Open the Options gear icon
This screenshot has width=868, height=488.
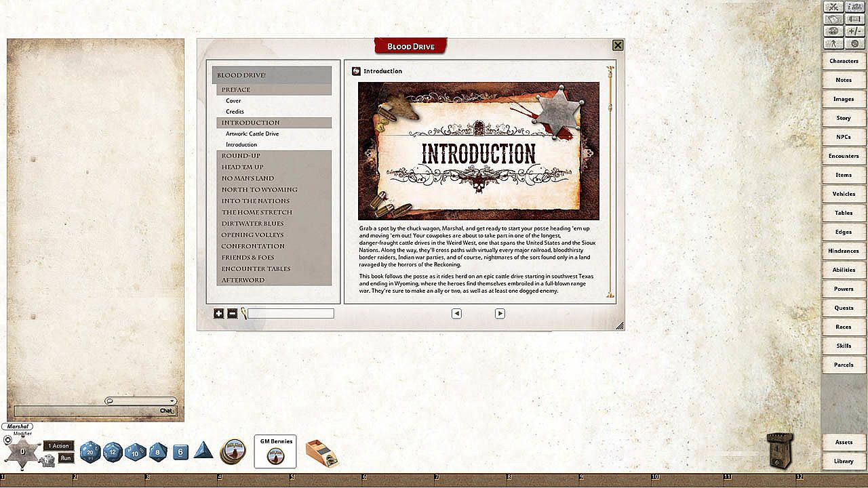[854, 44]
